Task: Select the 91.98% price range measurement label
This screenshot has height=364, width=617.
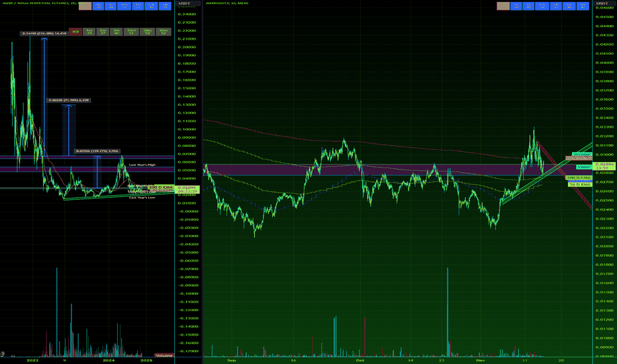Action: [69, 101]
